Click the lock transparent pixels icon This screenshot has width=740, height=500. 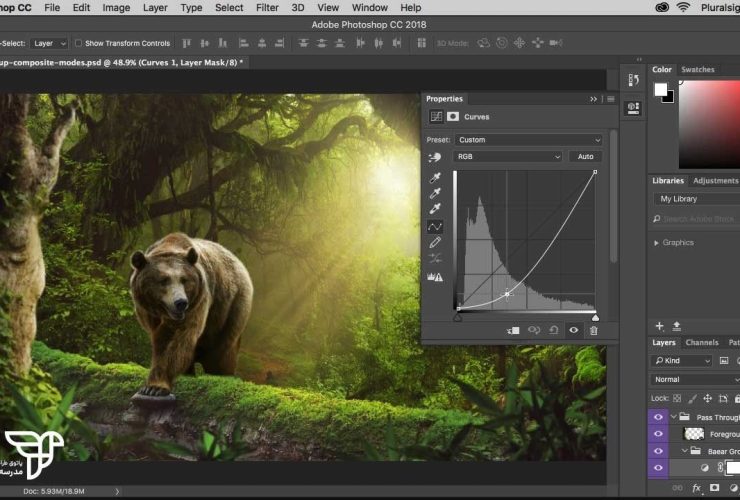[x=677, y=398]
